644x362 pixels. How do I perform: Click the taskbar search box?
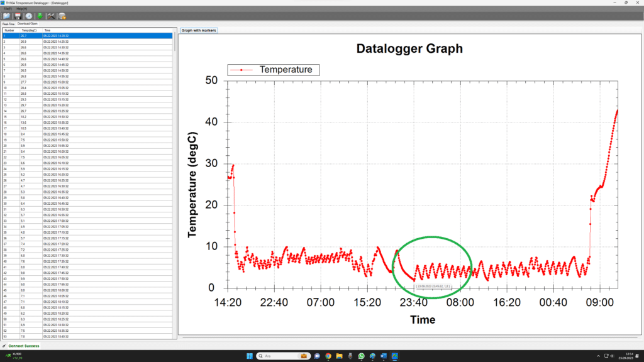click(284, 356)
